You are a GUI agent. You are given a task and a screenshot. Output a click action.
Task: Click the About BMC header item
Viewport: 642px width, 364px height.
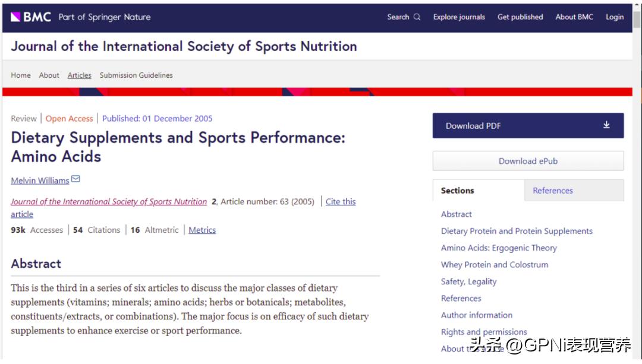[574, 17]
